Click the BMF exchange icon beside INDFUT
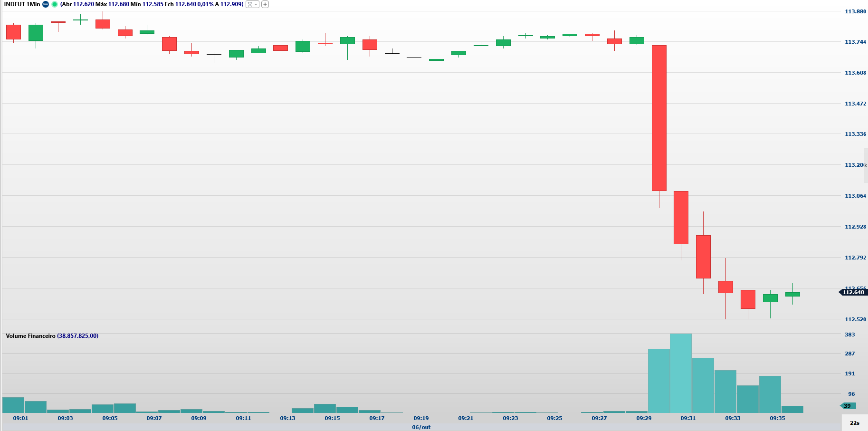 [x=46, y=4]
